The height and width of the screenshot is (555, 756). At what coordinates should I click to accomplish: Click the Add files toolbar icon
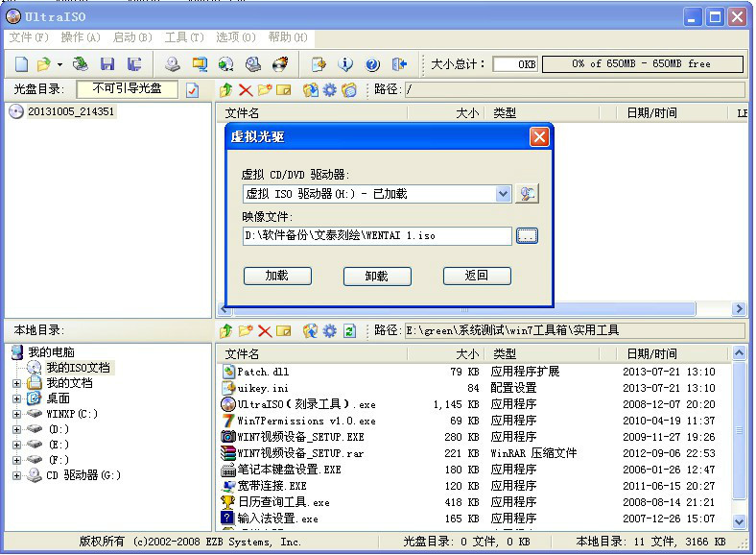coord(319,63)
